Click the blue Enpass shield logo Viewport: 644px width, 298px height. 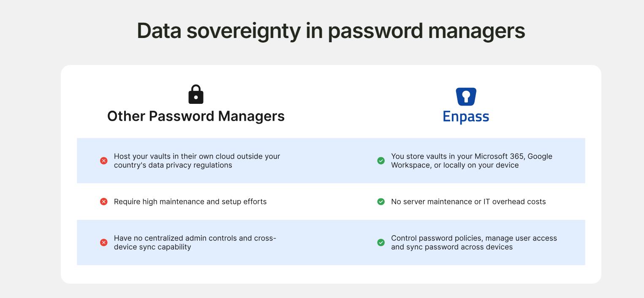point(466,97)
